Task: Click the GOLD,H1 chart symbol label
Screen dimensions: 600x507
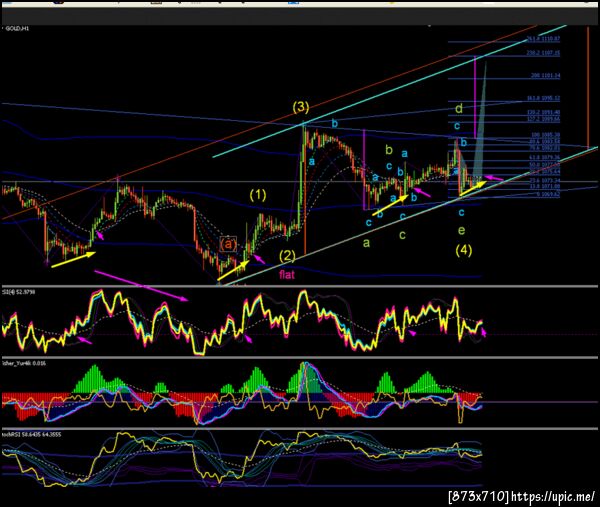Action: pyautogui.click(x=16, y=29)
